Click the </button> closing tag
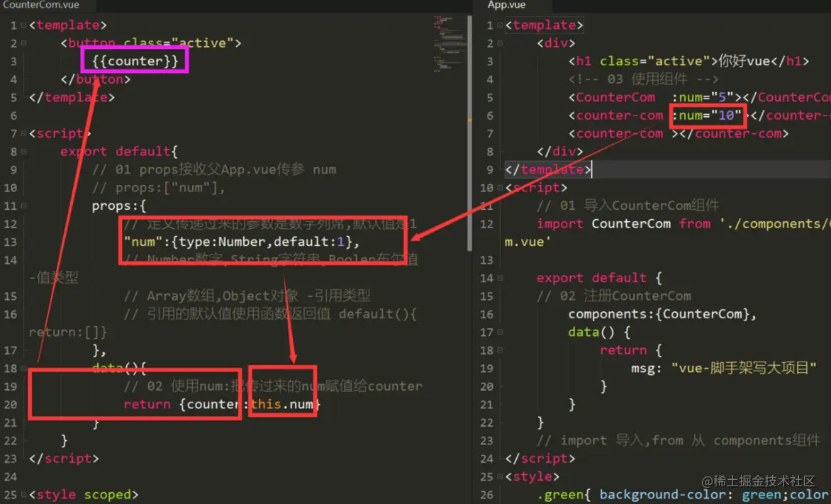 point(96,79)
